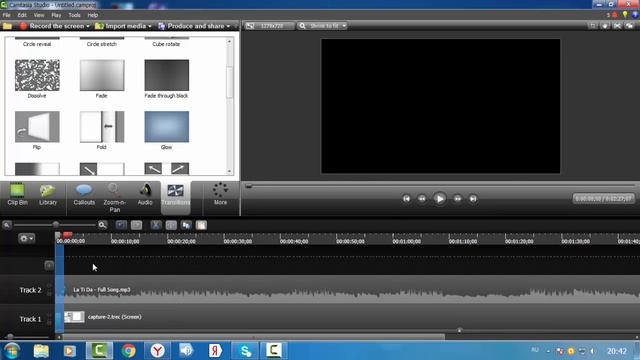The height and width of the screenshot is (360, 640).
Task: Open Skype from the taskbar
Action: pos(245,351)
